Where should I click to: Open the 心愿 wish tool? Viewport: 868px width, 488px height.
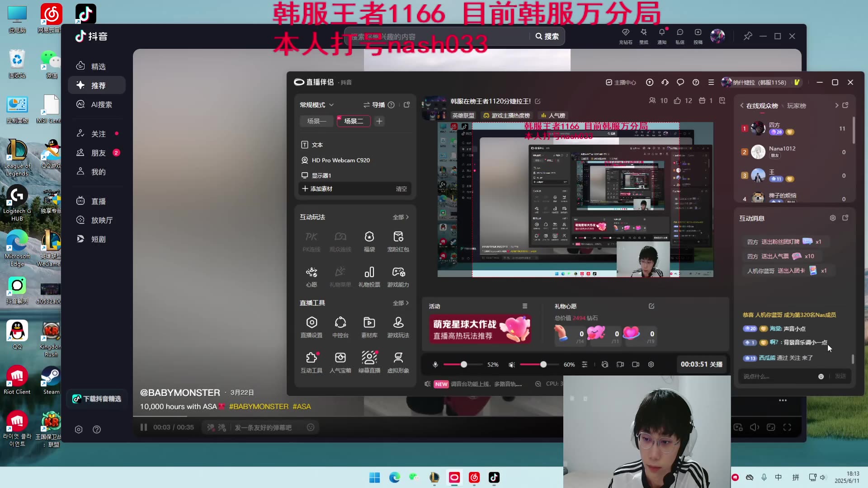311,277
